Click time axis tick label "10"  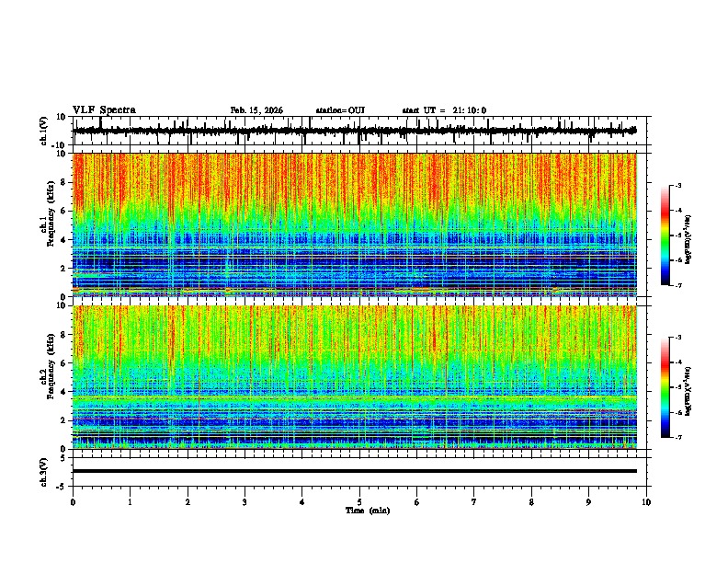click(646, 502)
